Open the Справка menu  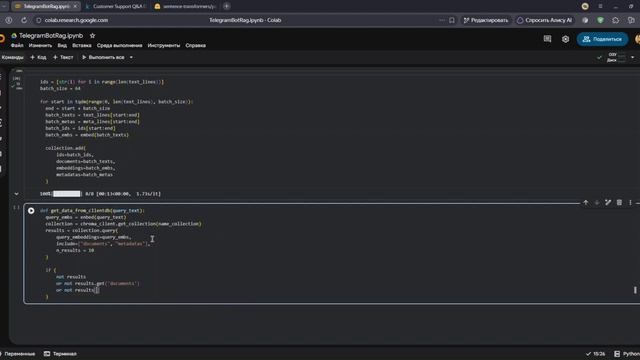(x=196, y=46)
